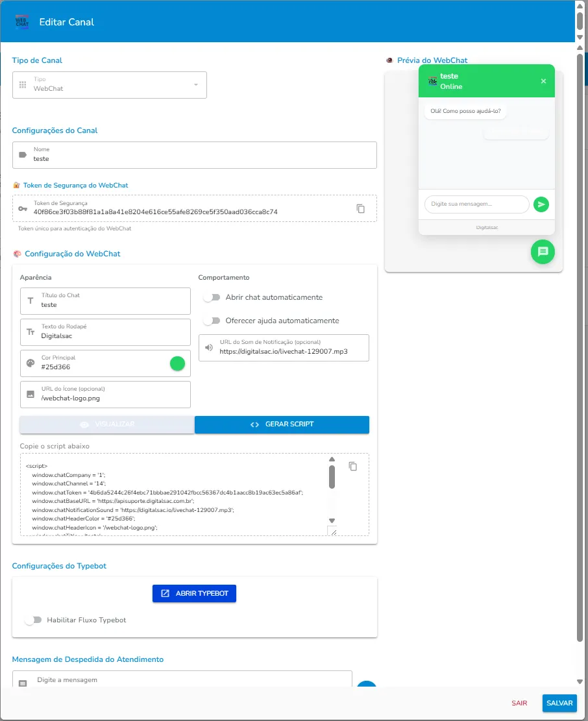Image resolution: width=588 pixels, height=721 pixels.
Task: Close the WebChat preview with the X icon
Action: [x=543, y=81]
